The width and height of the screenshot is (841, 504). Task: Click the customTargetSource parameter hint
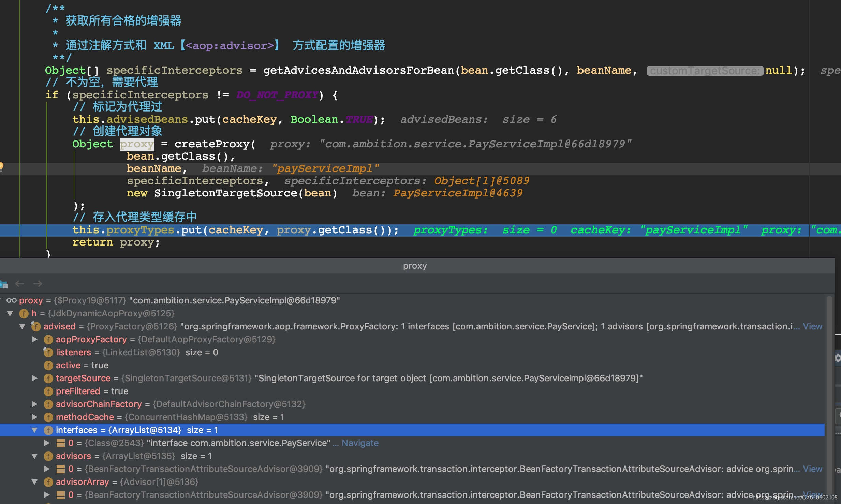pyautogui.click(x=705, y=71)
